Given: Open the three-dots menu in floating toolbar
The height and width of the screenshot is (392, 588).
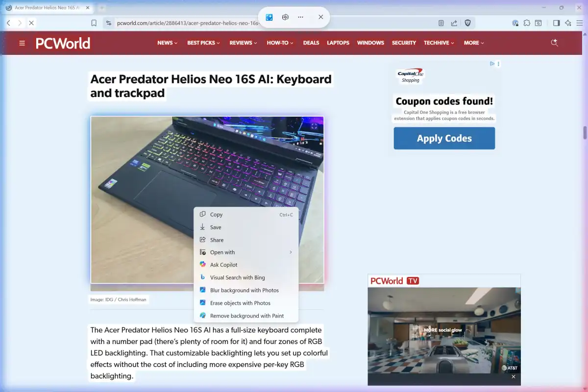Looking at the screenshot, I should point(300,17).
